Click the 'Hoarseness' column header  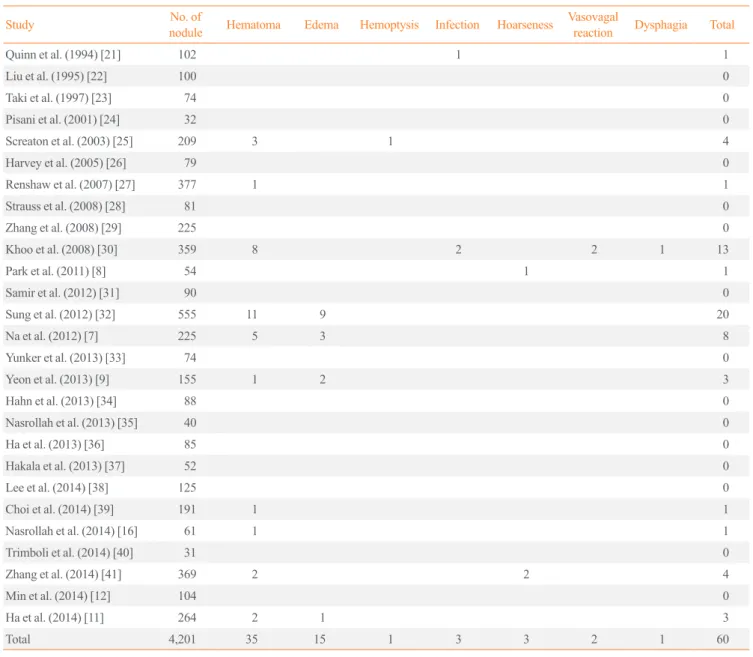pyautogui.click(x=525, y=25)
